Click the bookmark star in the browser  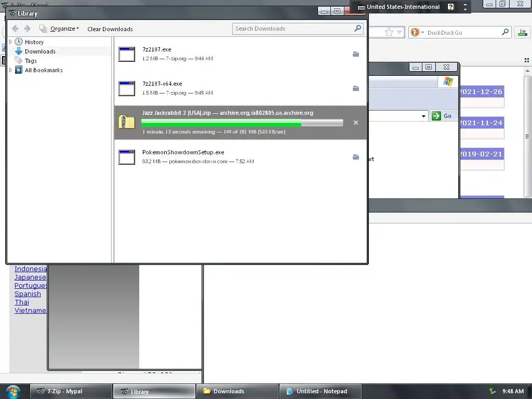(389, 33)
